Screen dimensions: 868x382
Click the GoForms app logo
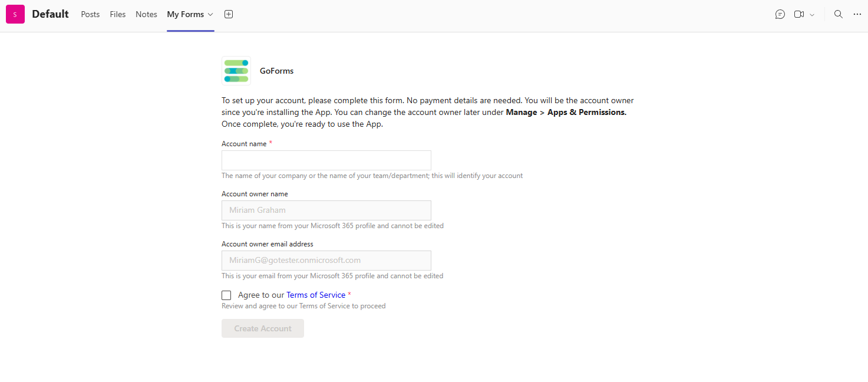[236, 71]
